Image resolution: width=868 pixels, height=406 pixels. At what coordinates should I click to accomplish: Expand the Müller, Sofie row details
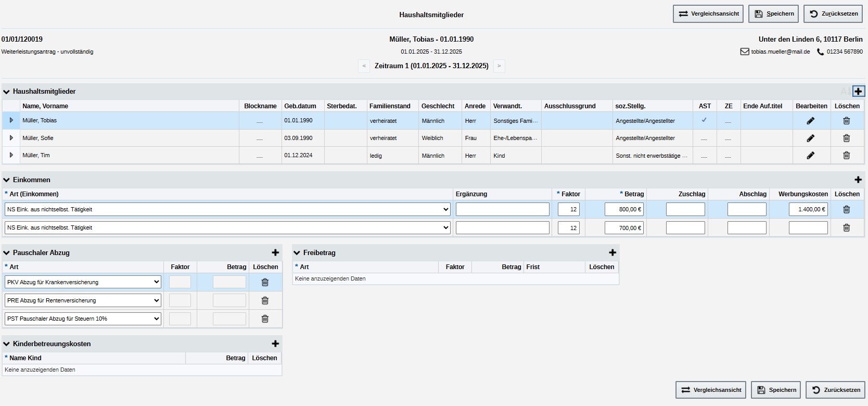(x=11, y=138)
